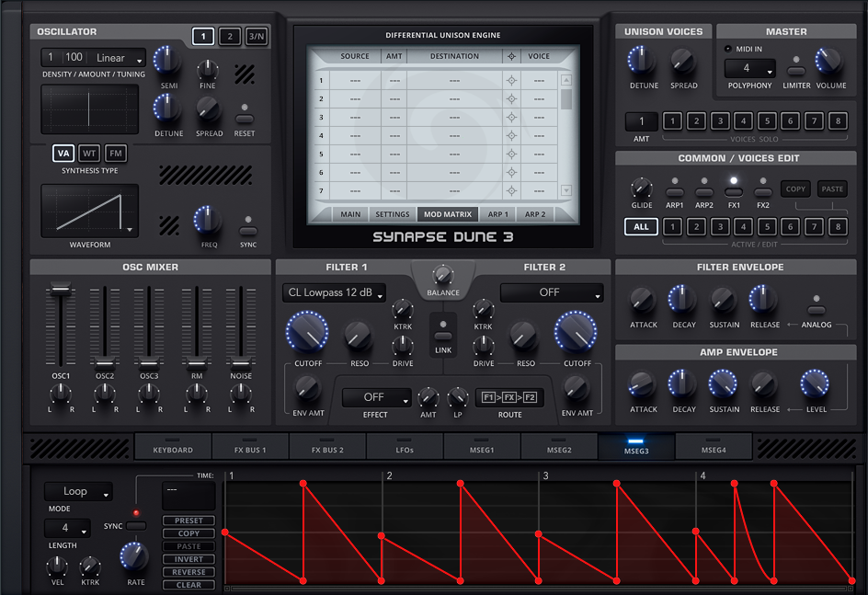Switch to the MAIN display tab

(x=349, y=214)
